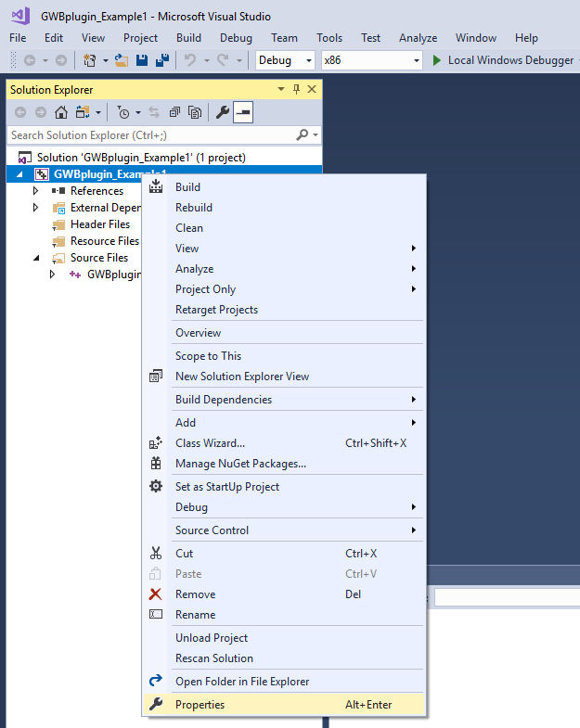Choose Properties in the context menu
The width and height of the screenshot is (580, 728).
click(x=284, y=705)
